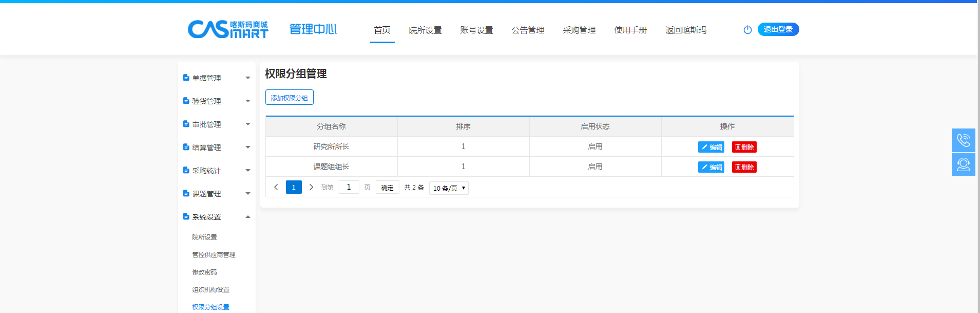Screen dimensions: 980x313
Task: Edit the 研究所所长 group
Action: 711,147
